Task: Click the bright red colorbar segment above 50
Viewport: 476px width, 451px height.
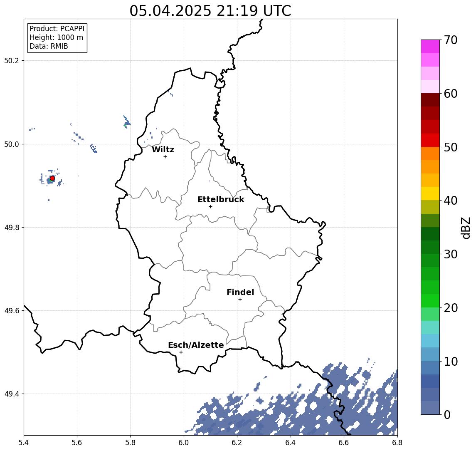Action: (x=430, y=140)
